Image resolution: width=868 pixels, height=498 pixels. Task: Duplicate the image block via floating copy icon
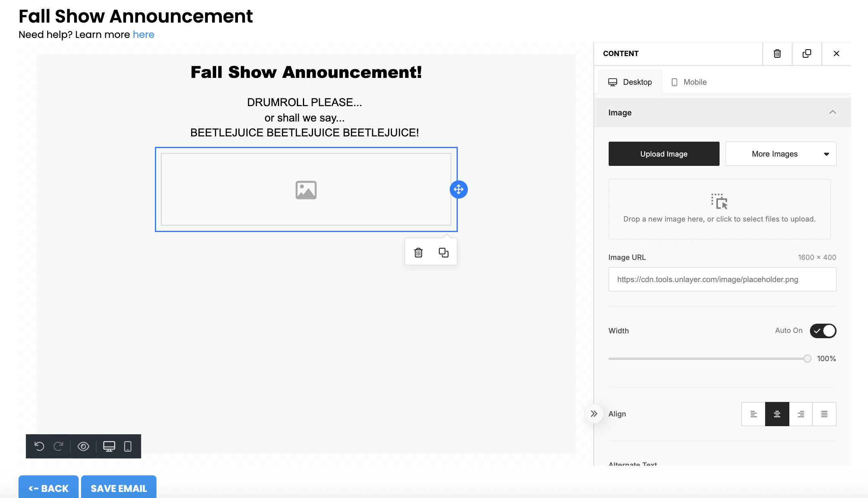443,253
